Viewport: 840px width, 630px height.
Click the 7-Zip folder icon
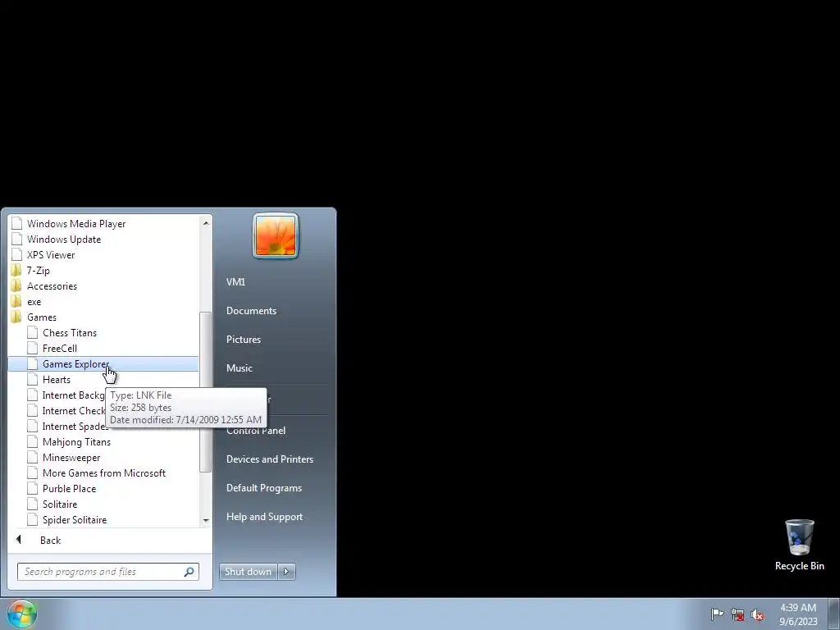(16, 271)
